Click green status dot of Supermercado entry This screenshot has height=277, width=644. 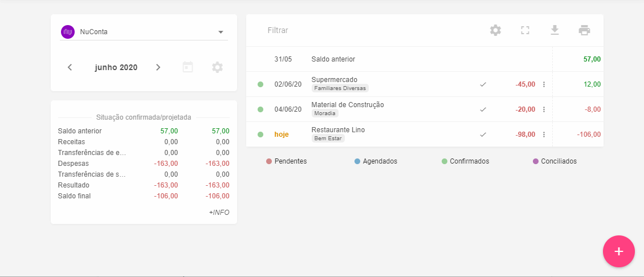pyautogui.click(x=260, y=84)
